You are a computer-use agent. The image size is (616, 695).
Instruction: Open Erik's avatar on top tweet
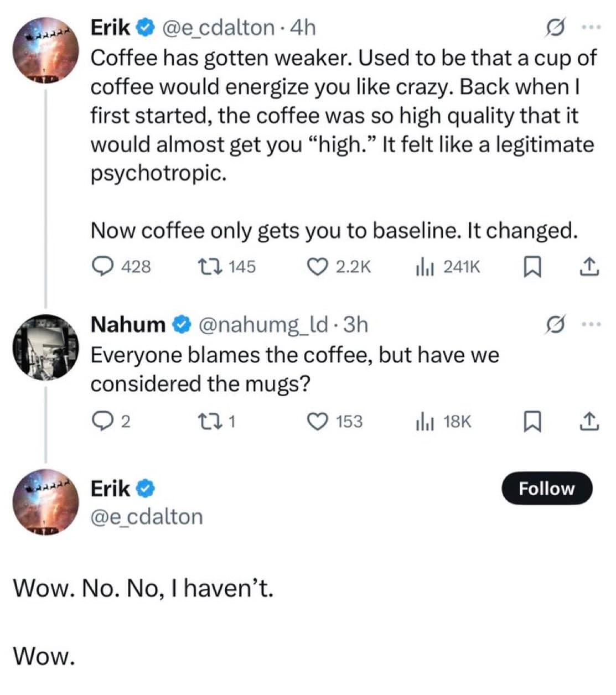click(x=46, y=50)
